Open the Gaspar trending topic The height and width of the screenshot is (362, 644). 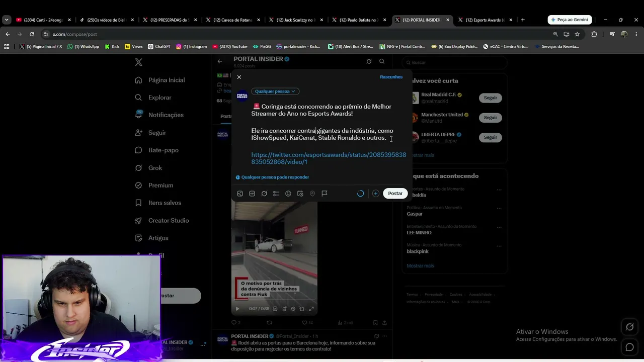415,214
